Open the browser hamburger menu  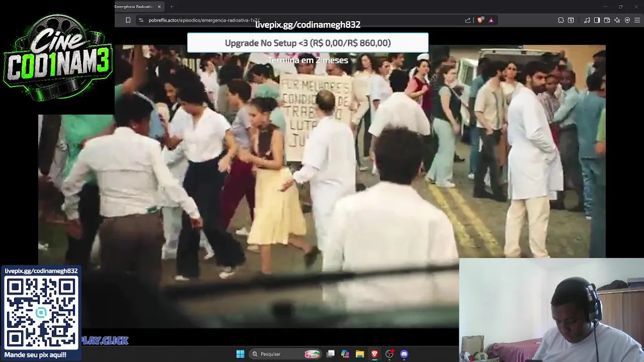(x=637, y=20)
